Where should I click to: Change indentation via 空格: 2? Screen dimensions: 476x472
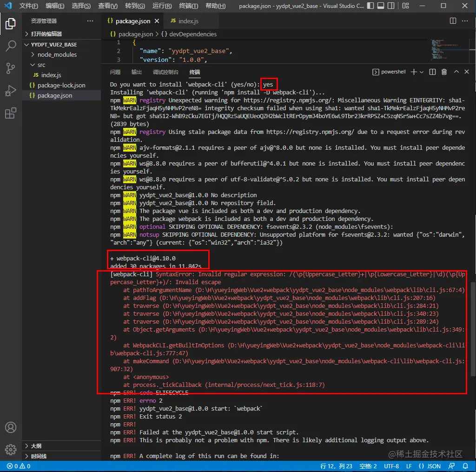(x=368, y=466)
